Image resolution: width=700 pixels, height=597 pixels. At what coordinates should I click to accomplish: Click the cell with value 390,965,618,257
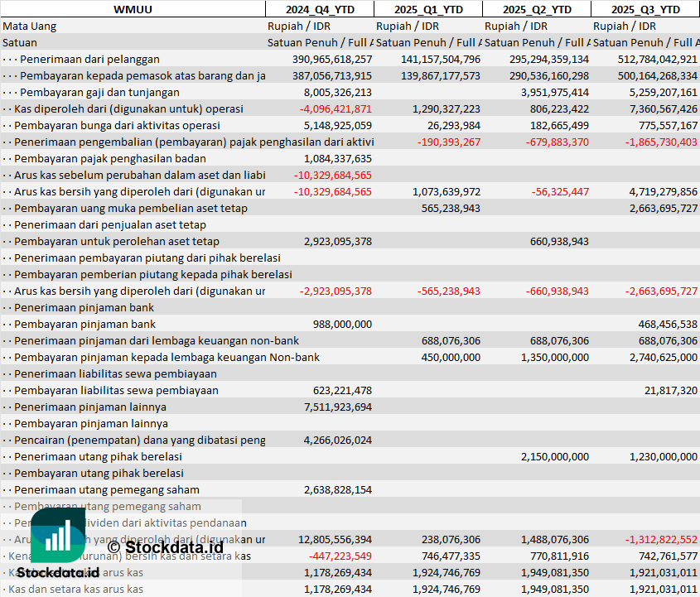(332, 59)
